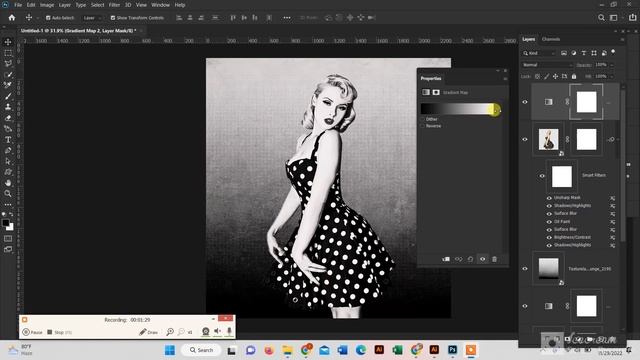The height and width of the screenshot is (360, 640).
Task: Click the Home icon in options bar
Action: coord(11,18)
